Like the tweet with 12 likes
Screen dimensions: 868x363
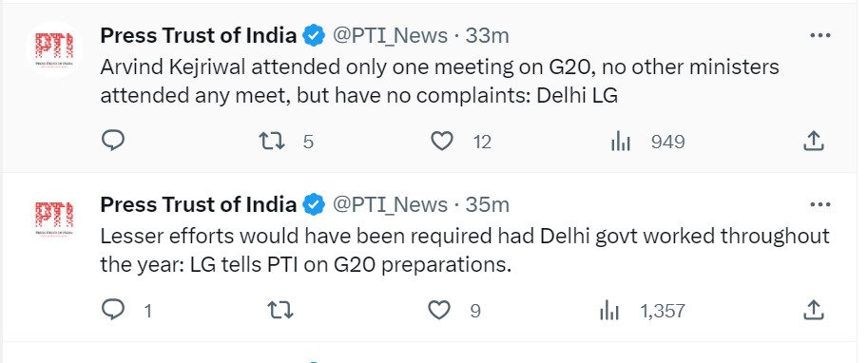[x=442, y=142]
